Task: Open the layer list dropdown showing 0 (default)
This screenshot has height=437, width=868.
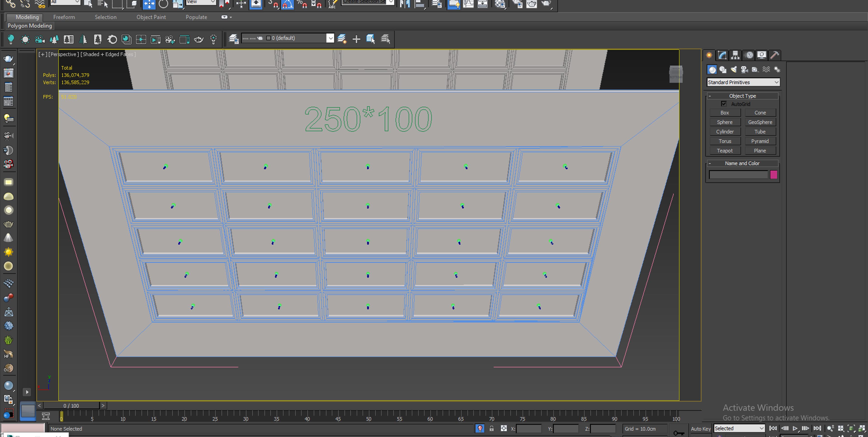Action: pyautogui.click(x=330, y=38)
